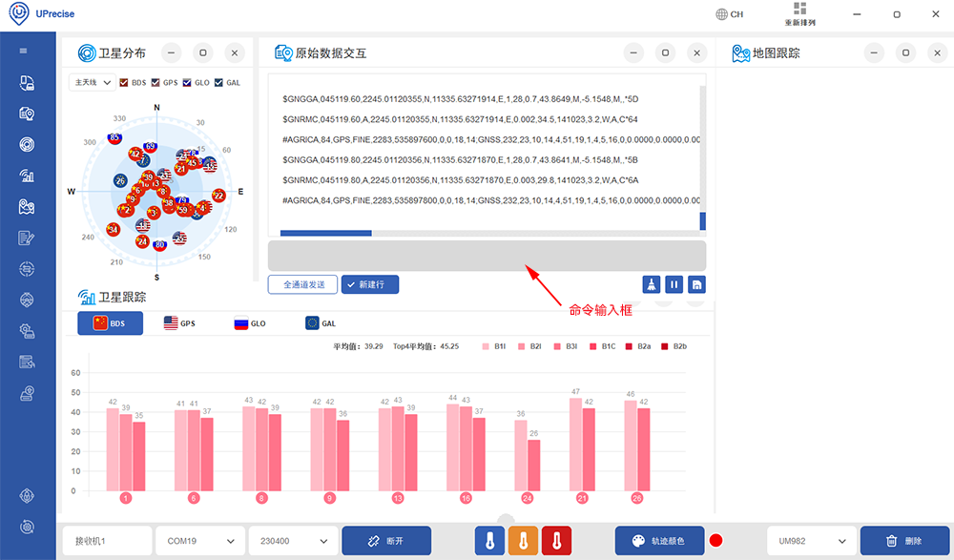Select the BDS tab in satellite tracking
The height and width of the screenshot is (560, 954).
point(110,323)
